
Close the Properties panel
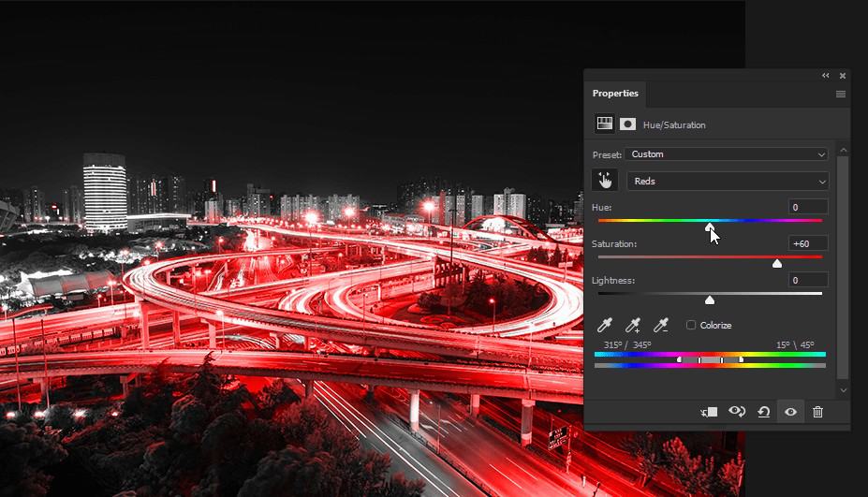point(843,75)
